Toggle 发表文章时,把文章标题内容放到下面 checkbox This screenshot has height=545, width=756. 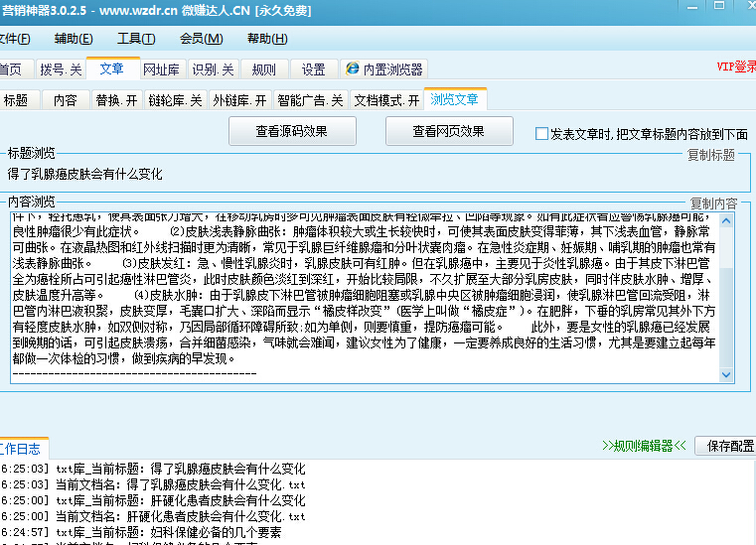(x=542, y=133)
